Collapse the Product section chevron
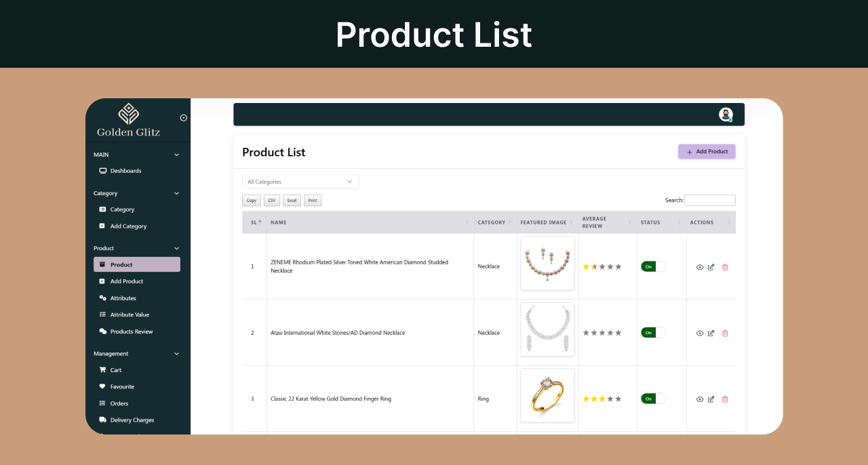 point(176,248)
